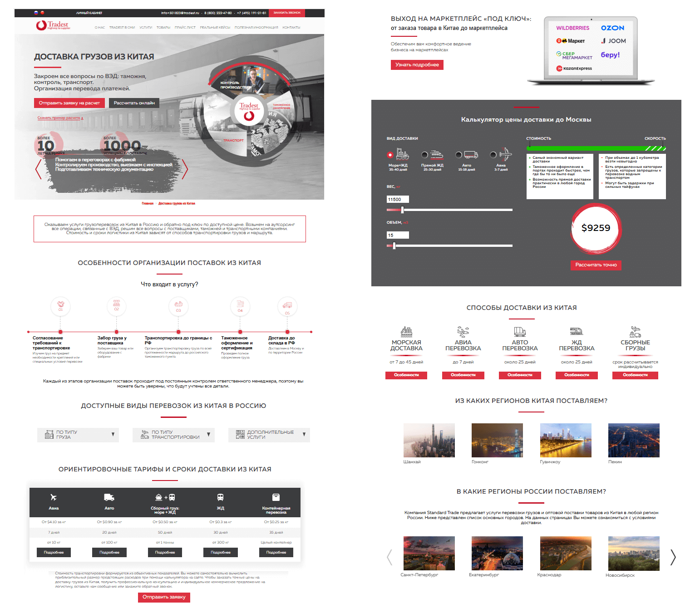
Task: Expand the ДОПОЛНИТЕЛЬНЫЕ УСЛУГИ dropdown
Action: (269, 435)
